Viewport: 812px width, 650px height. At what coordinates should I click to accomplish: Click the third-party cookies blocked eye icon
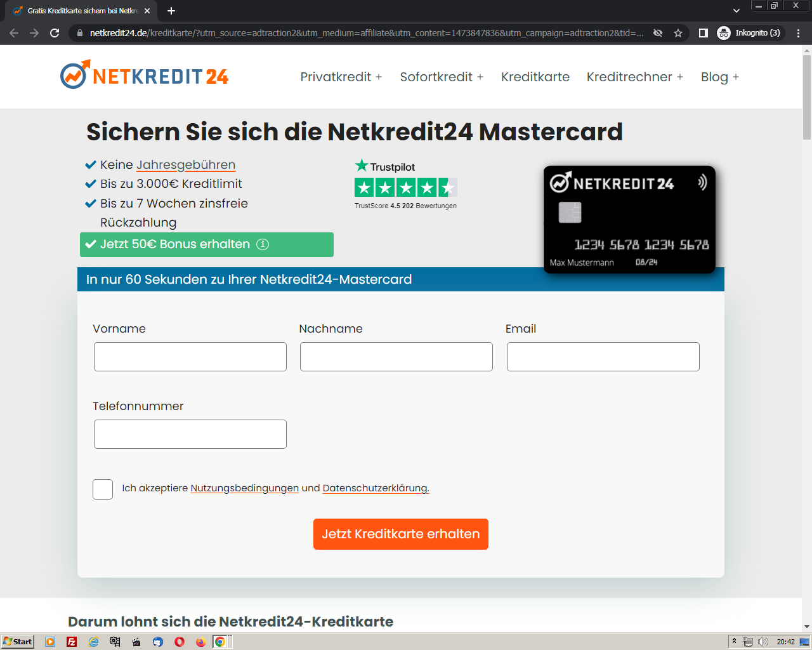point(658,33)
